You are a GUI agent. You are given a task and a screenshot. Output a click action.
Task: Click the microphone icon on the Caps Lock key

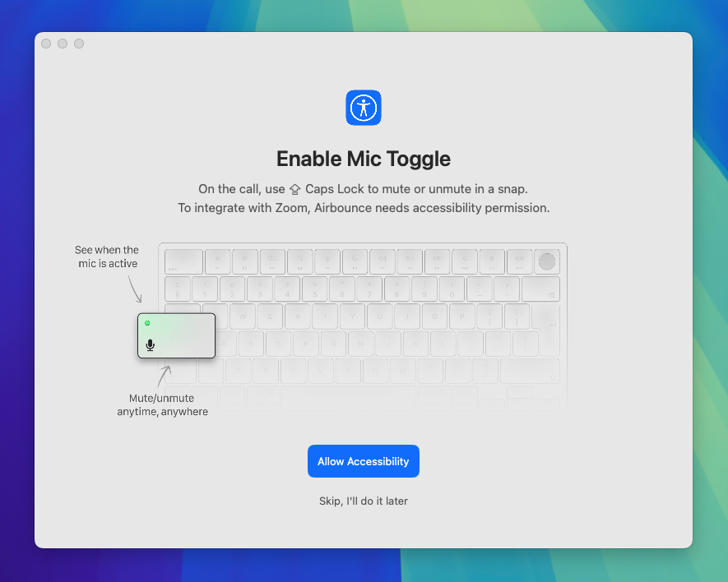[x=150, y=345]
